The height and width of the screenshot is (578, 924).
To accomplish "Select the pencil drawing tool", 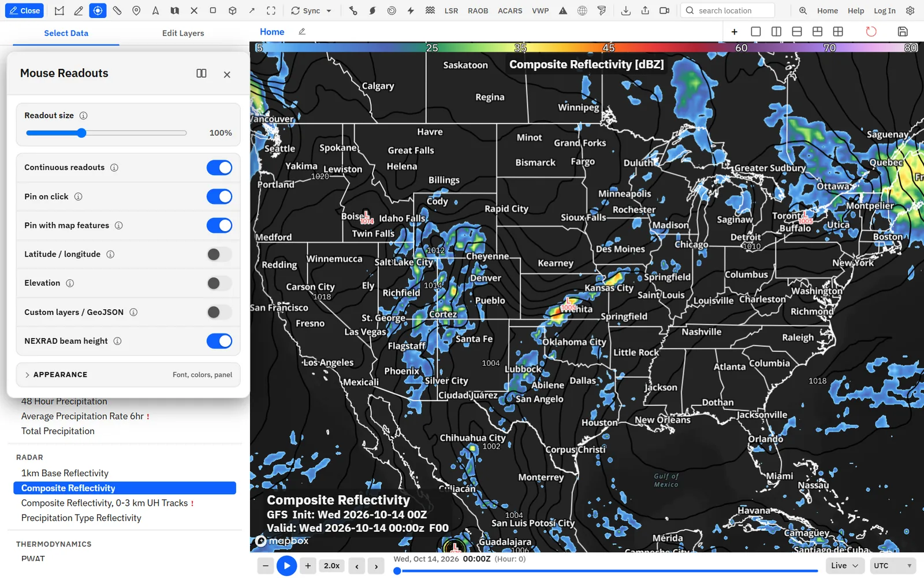I will pos(79,10).
